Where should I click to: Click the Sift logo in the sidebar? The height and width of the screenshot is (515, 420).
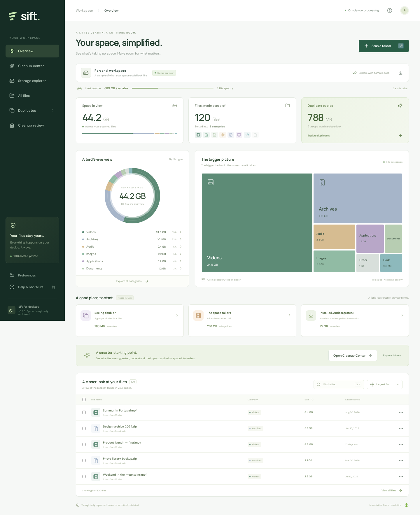pos(24,16)
